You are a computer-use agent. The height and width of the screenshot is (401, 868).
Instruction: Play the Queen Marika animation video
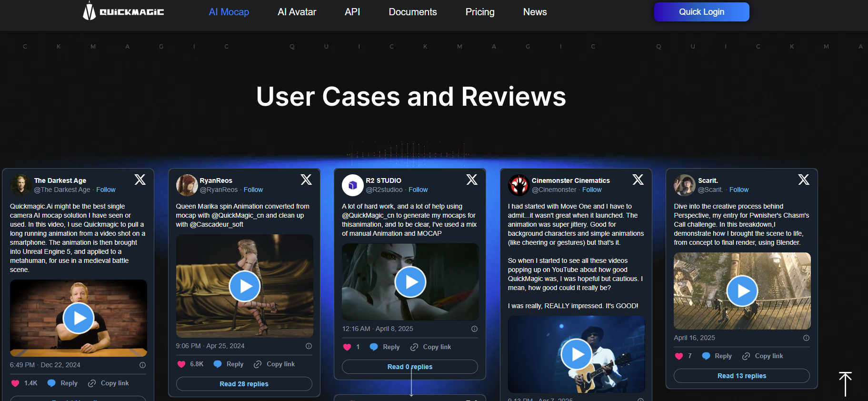pyautogui.click(x=245, y=286)
